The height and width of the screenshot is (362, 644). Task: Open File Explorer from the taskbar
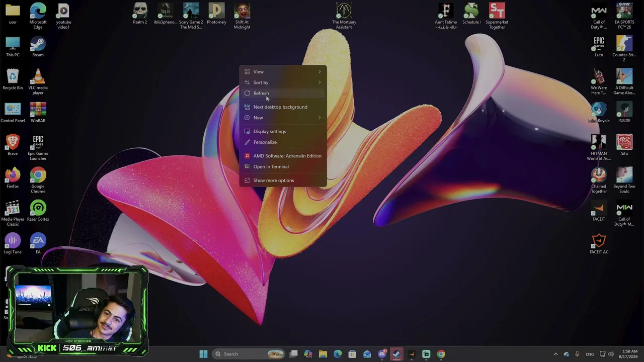(x=323, y=354)
